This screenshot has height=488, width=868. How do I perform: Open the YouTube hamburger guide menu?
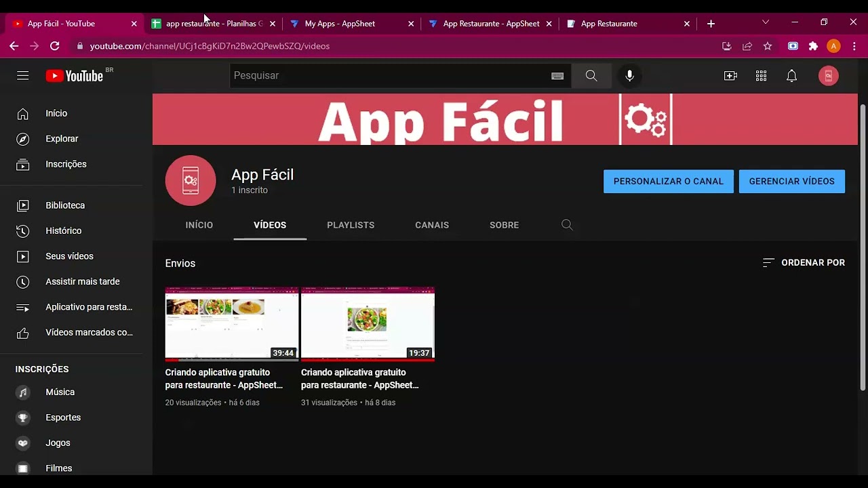(23, 76)
